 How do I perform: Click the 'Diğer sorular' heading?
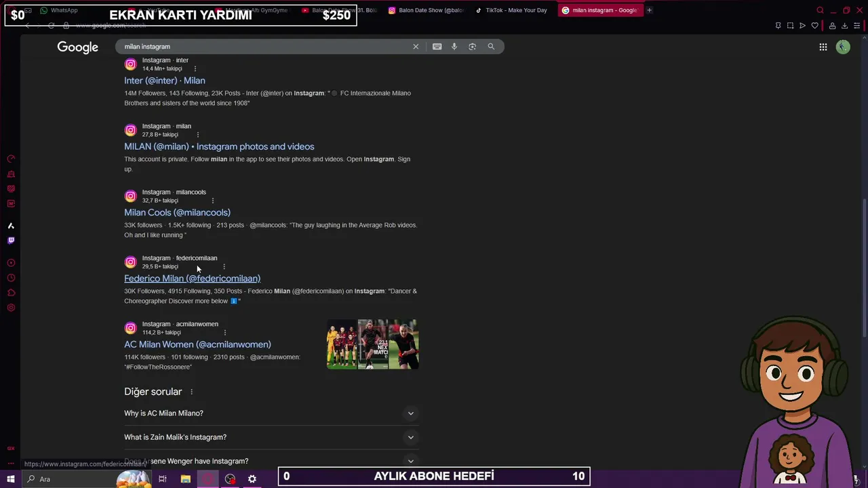(x=153, y=392)
